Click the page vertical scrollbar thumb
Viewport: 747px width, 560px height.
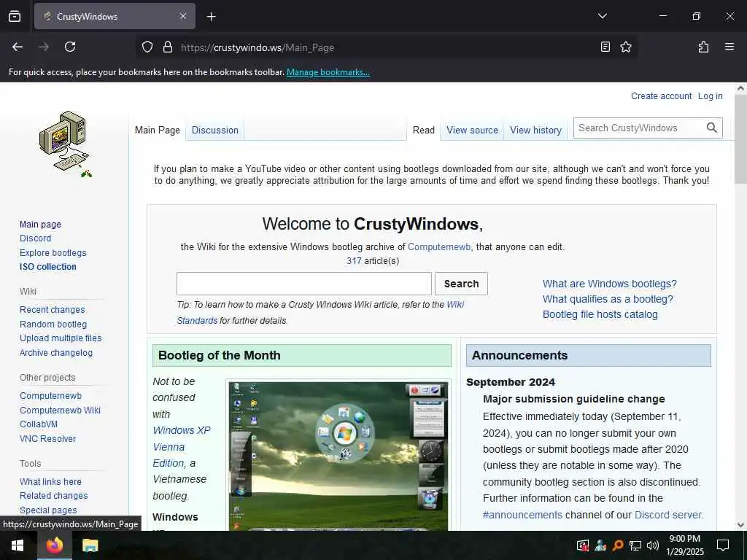point(740,138)
